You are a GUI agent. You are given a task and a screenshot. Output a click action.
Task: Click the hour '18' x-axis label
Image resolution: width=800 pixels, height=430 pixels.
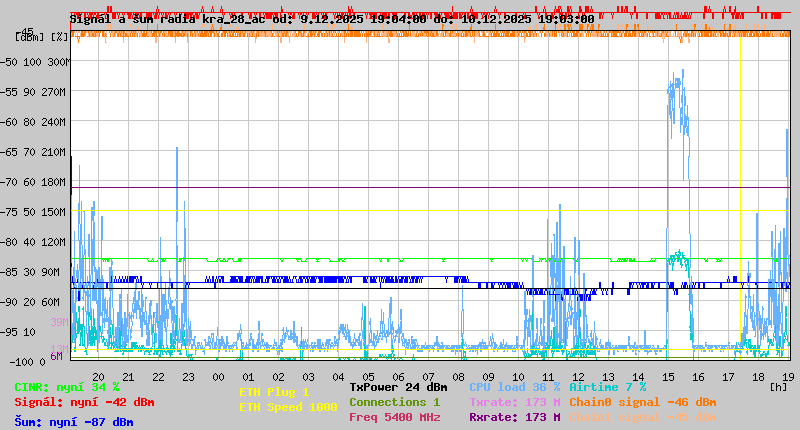pyautogui.click(x=759, y=377)
